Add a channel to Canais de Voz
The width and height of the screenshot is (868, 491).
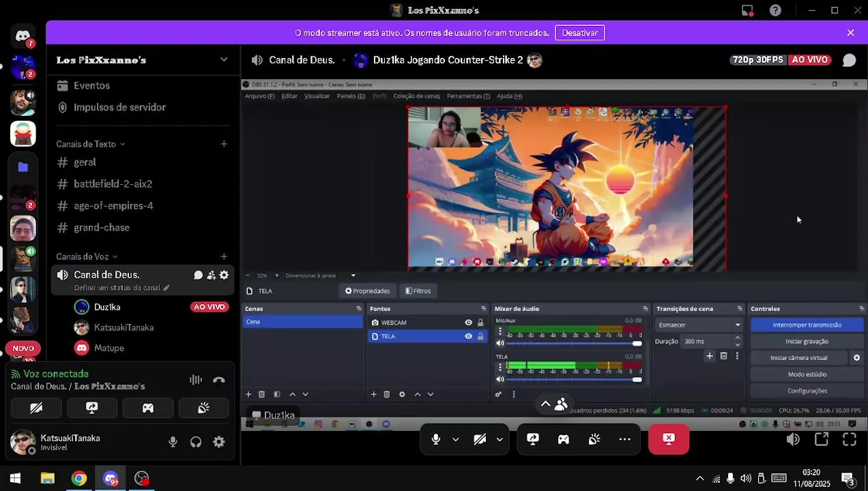224,256
